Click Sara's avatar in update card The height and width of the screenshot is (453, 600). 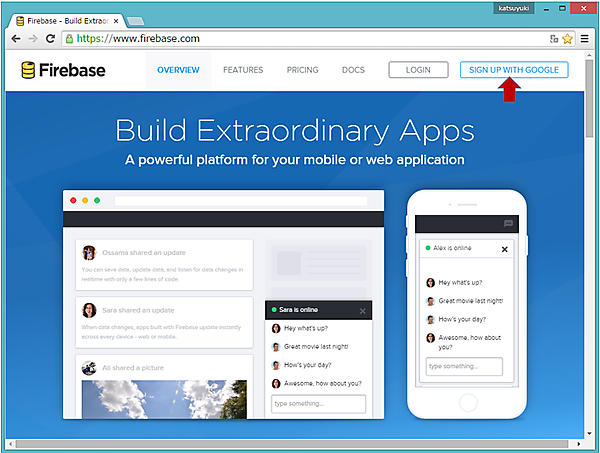[x=89, y=310]
